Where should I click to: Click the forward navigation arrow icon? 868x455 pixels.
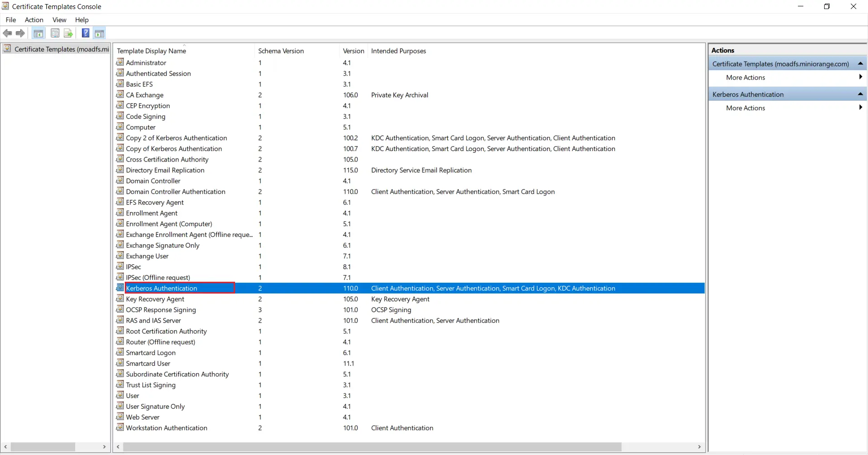[20, 33]
